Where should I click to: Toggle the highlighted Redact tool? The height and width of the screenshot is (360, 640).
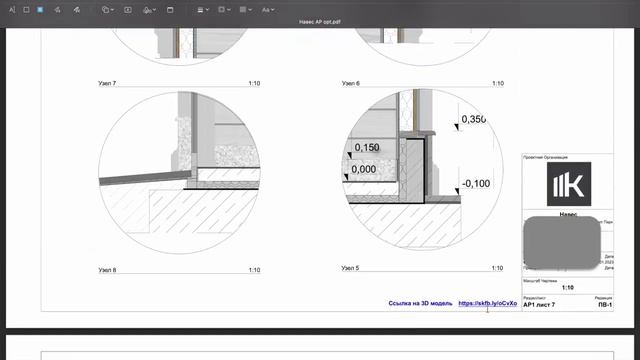click(x=40, y=9)
